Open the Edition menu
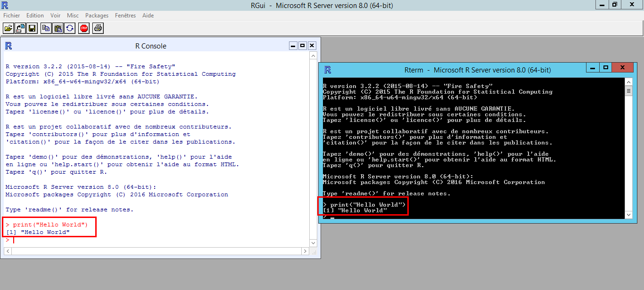644x290 pixels. click(35, 16)
